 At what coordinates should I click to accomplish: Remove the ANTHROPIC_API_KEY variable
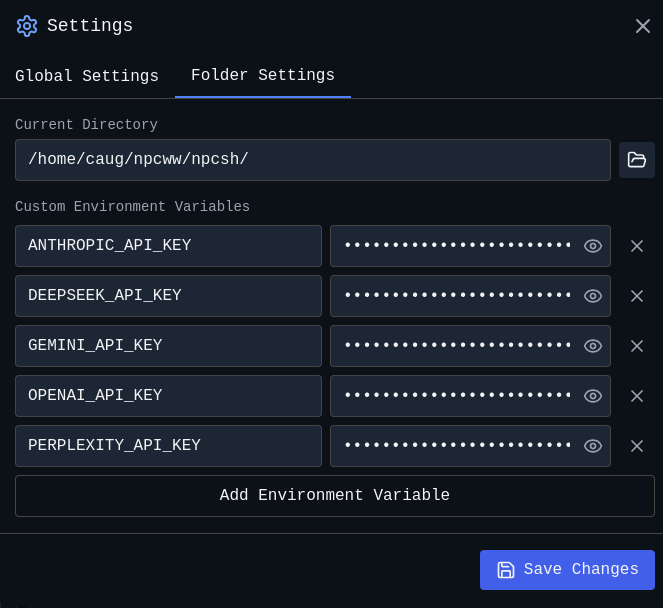click(x=637, y=246)
